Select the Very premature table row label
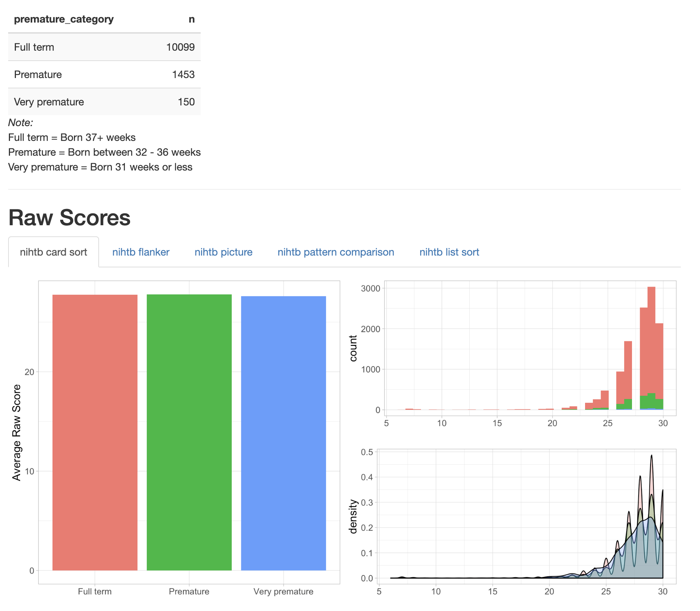 click(49, 102)
